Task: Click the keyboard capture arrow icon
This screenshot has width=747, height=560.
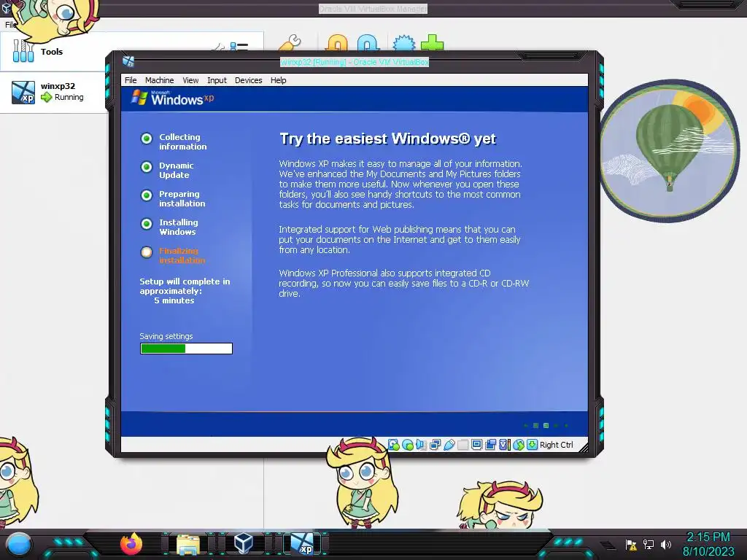Action: (x=532, y=445)
